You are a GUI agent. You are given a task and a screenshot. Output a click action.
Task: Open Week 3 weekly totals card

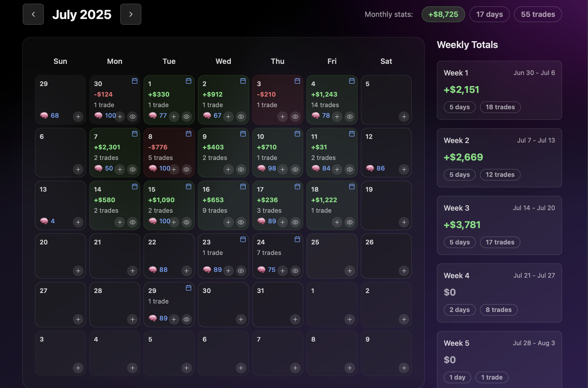(499, 225)
